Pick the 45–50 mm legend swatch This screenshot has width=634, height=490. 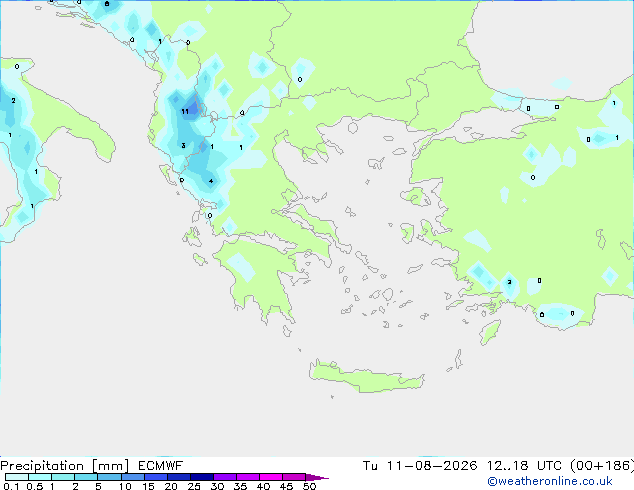[294, 477]
